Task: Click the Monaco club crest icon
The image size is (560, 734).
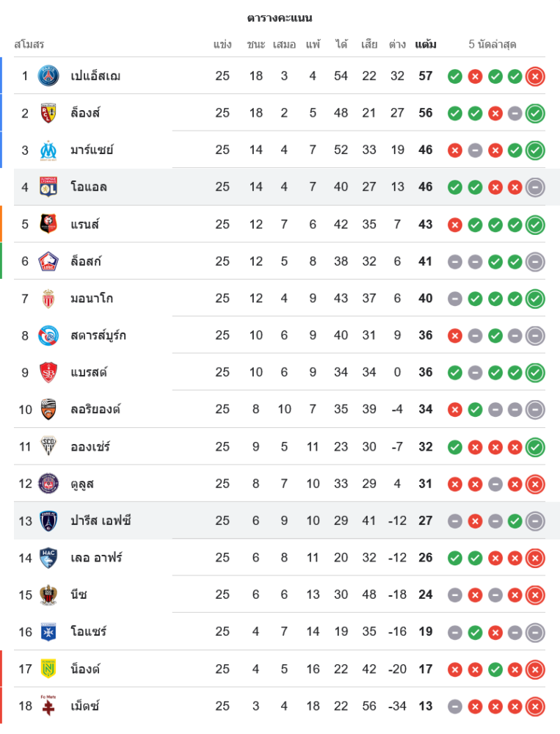Action: pos(48,298)
